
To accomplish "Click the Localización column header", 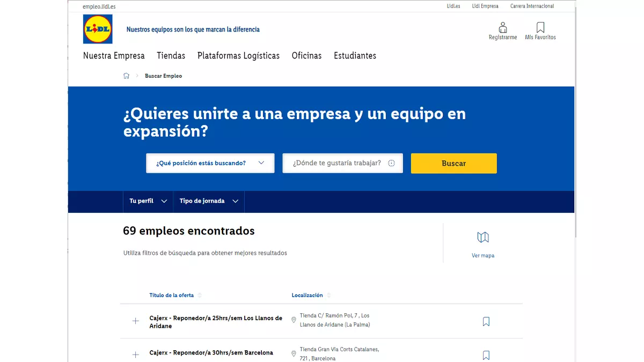I will coord(308,295).
